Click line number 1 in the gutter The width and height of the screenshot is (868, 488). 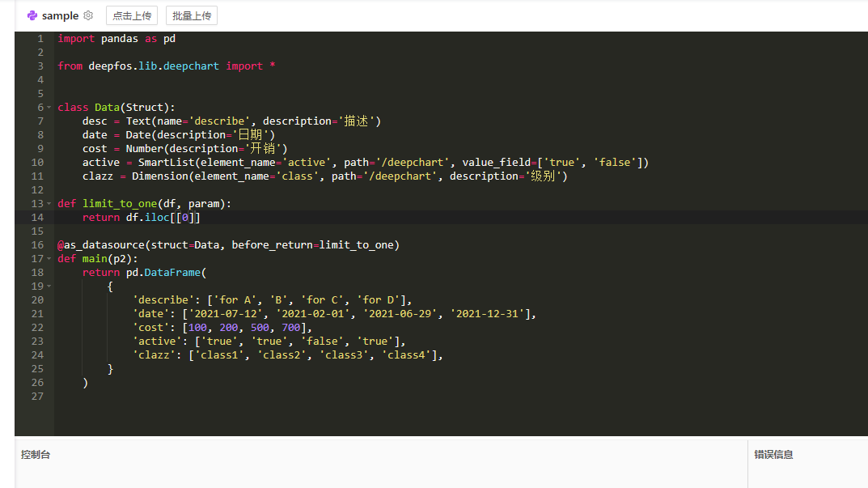[x=40, y=39]
